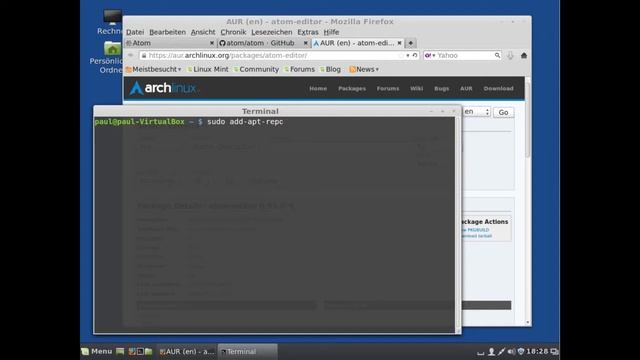Viewport: 640px width, 360px height.
Task: Click the network connection tray icon
Action: pos(501,351)
